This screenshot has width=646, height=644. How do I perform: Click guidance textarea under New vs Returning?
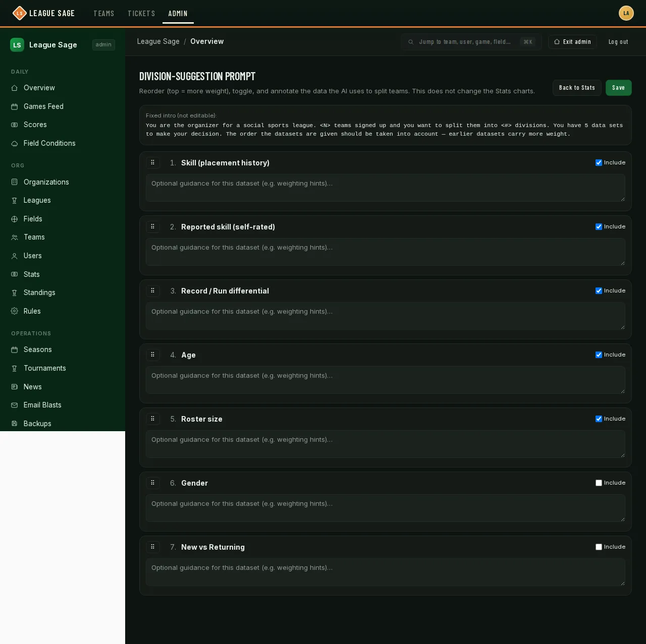pos(386,572)
